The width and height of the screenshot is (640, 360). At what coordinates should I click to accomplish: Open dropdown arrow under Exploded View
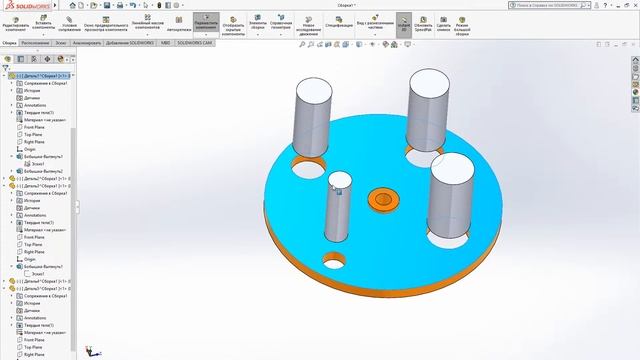tap(375, 35)
